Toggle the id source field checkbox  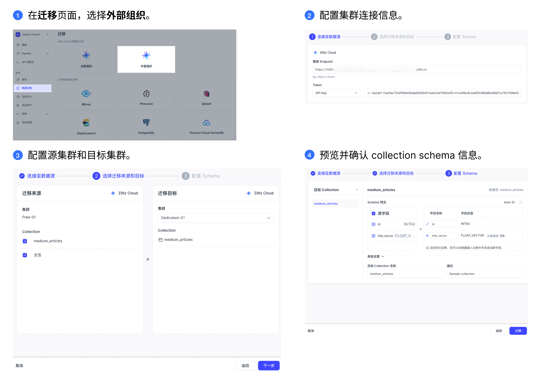373,224
